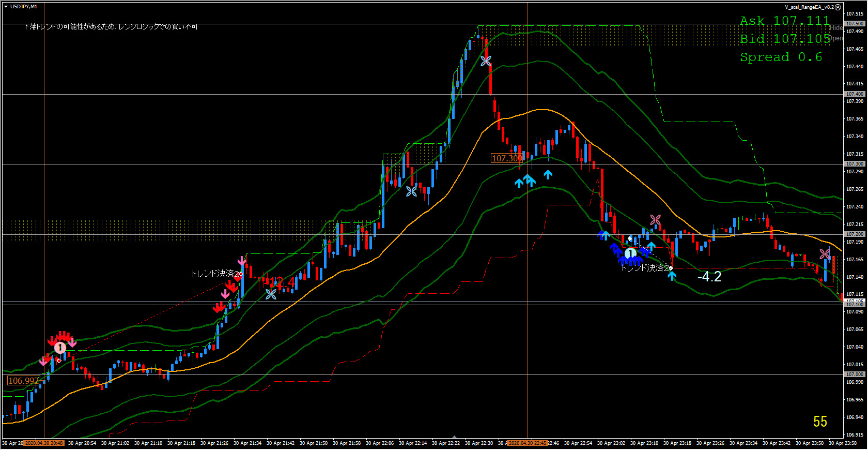Click the 107.200 horizontal line price tag
Viewport: 868px width, 450px height.
point(855,234)
